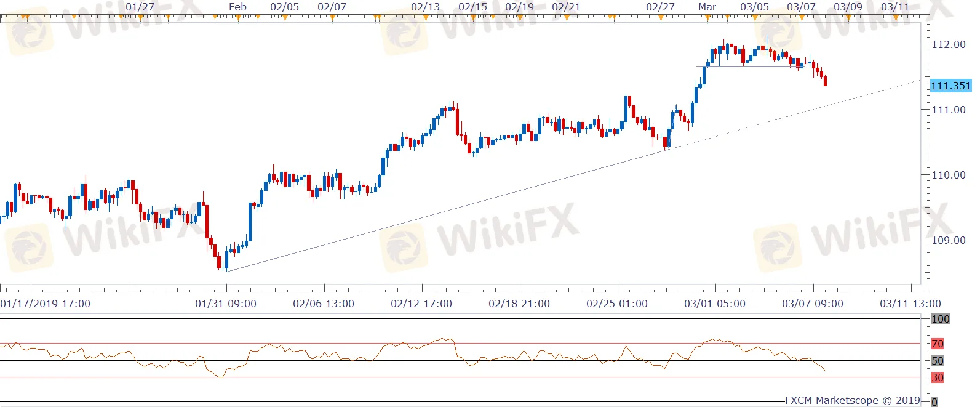Select the 112.00 price axis label
The image size is (980, 407).
[949, 44]
